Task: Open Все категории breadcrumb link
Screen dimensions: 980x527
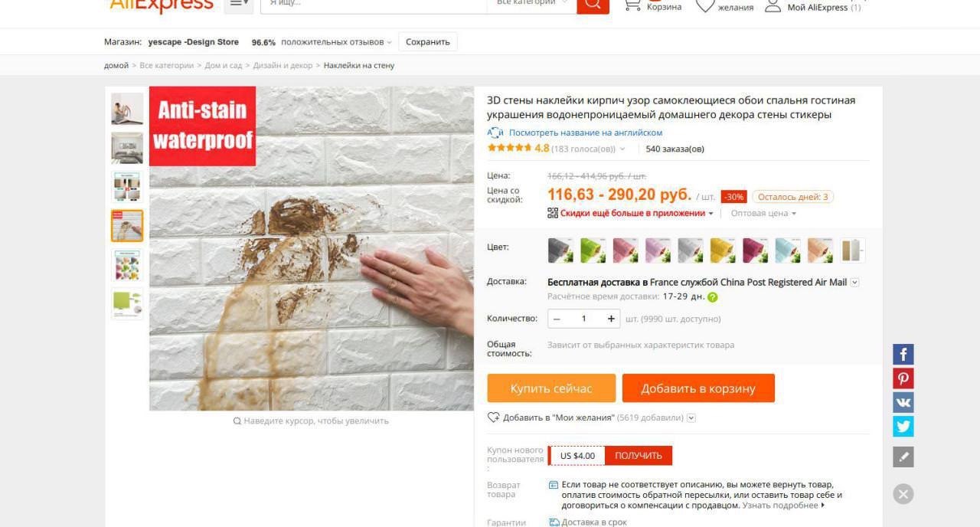Action: click(167, 66)
